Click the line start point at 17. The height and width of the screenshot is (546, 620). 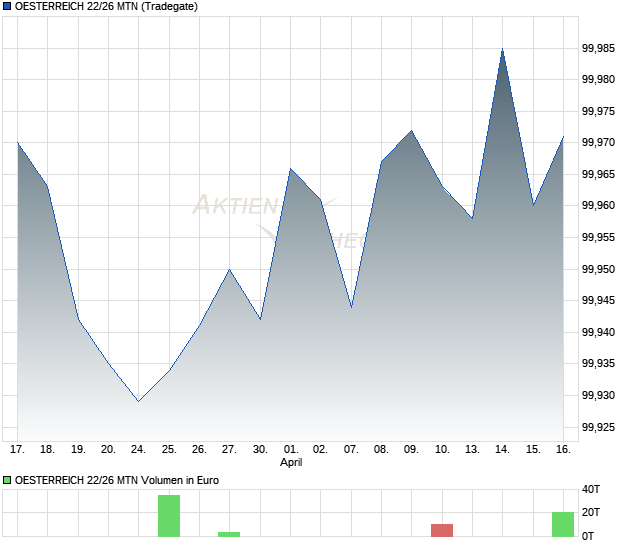coord(17,143)
